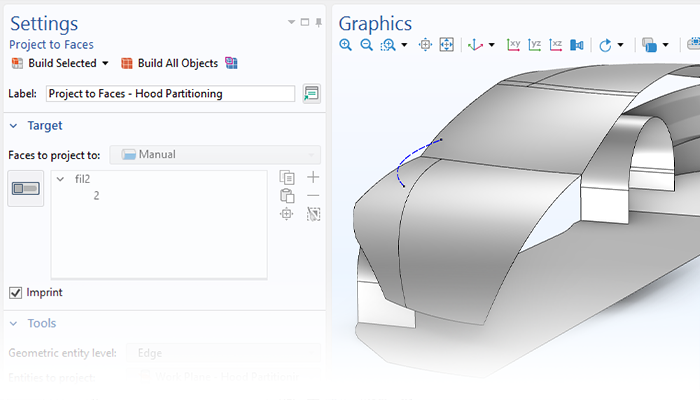The image size is (700, 400).
Task: Toggle Activate Selection switch
Action: coord(25,188)
